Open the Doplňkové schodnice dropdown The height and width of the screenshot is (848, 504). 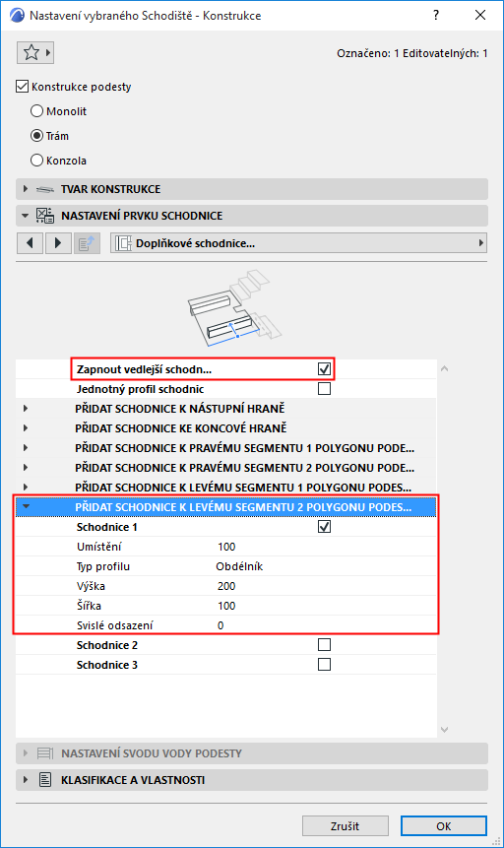pyautogui.click(x=298, y=243)
